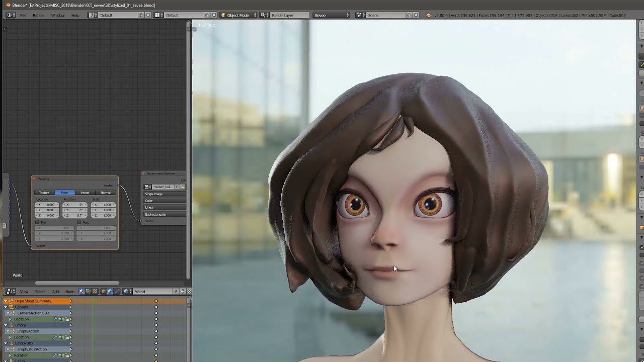Open Linear interpolation dropdown
Image resolution: width=644 pixels, height=362 pixels.
click(x=165, y=207)
